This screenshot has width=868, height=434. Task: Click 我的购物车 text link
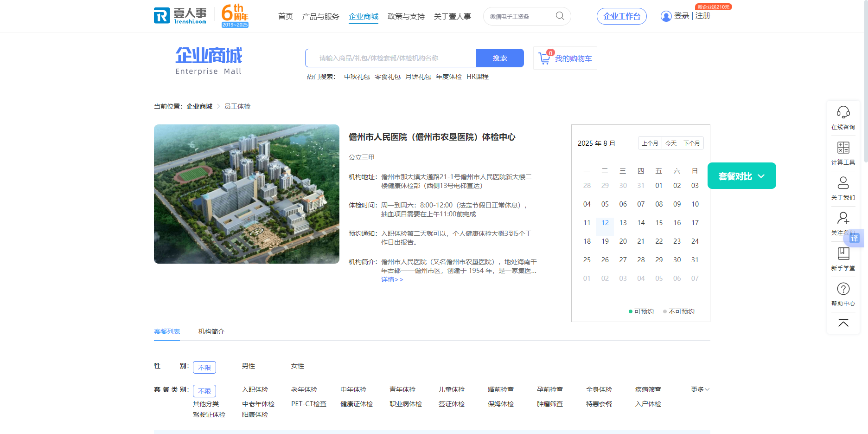click(574, 58)
